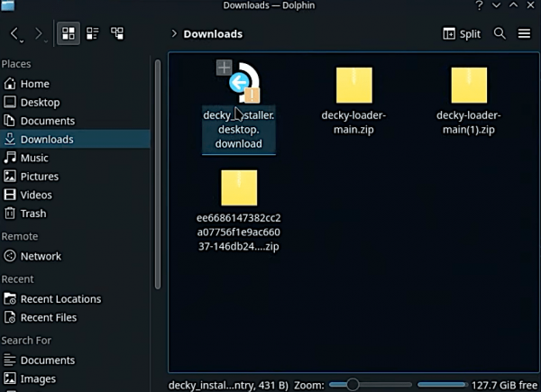Click the Dolphin window icon in titlebar
The image size is (541, 392).
[x=7, y=5]
